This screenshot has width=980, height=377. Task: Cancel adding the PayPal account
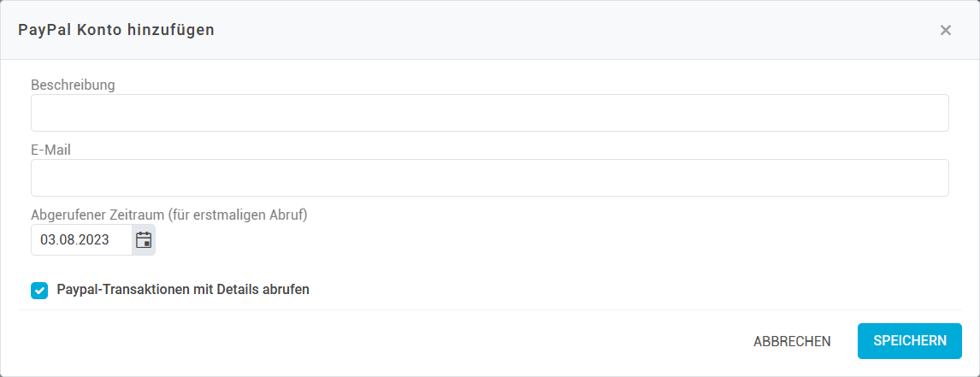pyautogui.click(x=792, y=341)
